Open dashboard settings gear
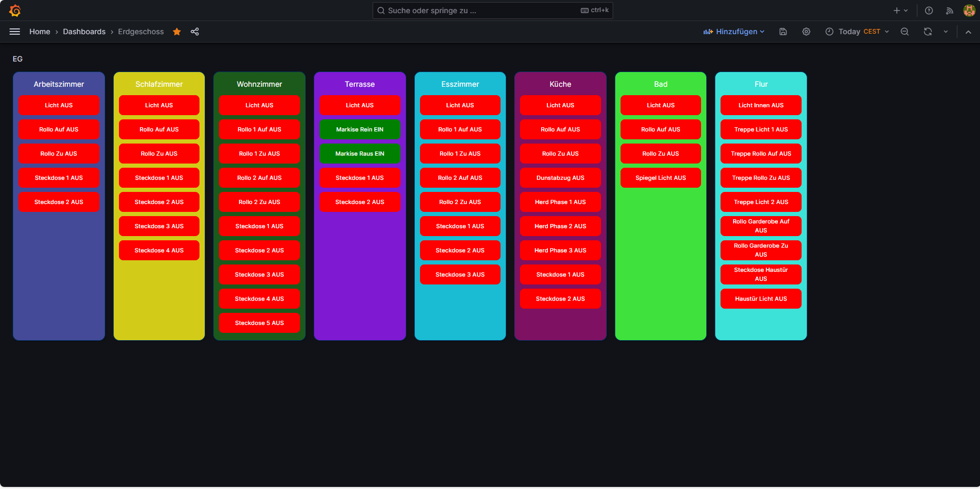This screenshot has width=980, height=489. pyautogui.click(x=806, y=32)
